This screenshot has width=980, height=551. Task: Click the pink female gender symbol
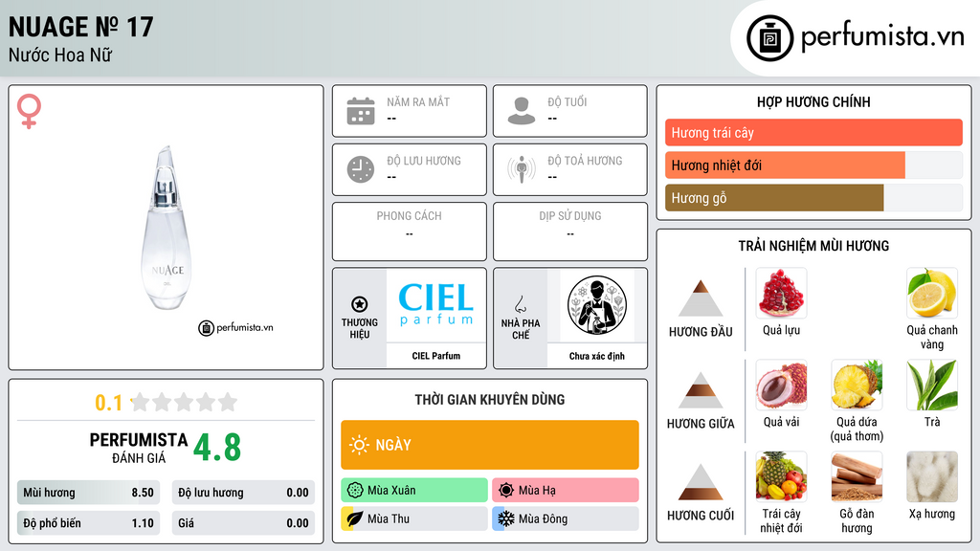coord(29,111)
